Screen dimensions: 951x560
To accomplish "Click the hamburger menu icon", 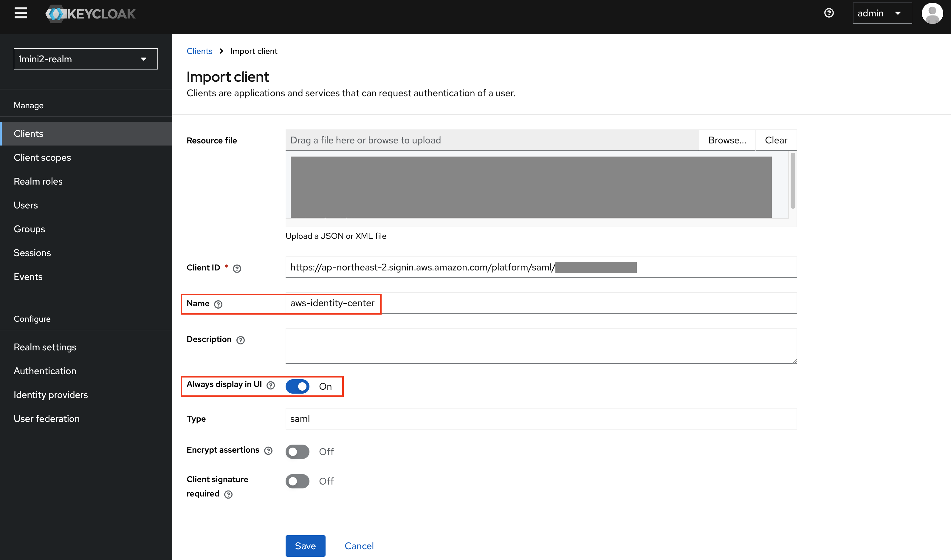I will pyautogui.click(x=21, y=13).
